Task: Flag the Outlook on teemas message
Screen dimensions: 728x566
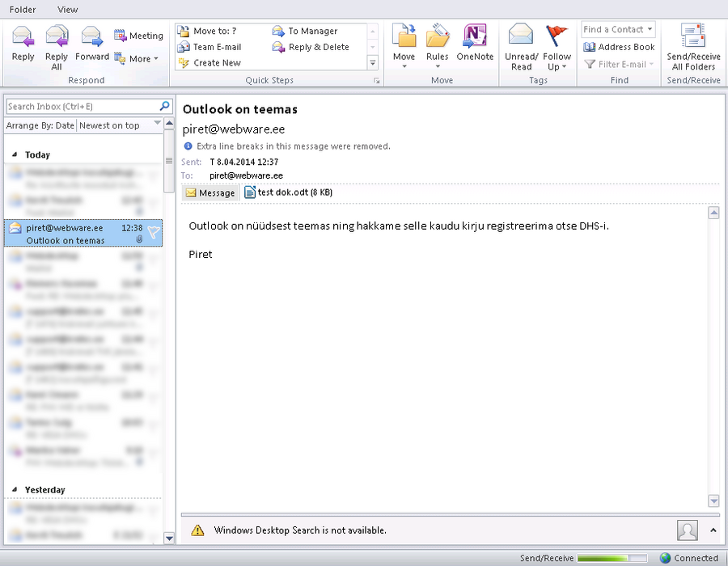Action: click(153, 231)
